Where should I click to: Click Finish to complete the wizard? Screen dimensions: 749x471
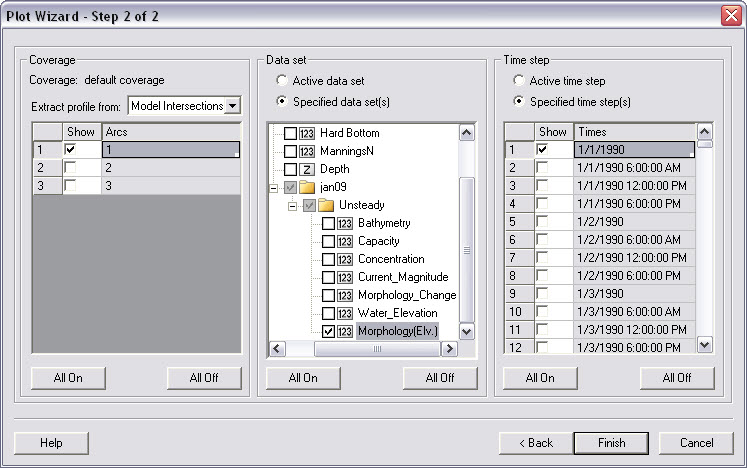pyautogui.click(x=611, y=443)
